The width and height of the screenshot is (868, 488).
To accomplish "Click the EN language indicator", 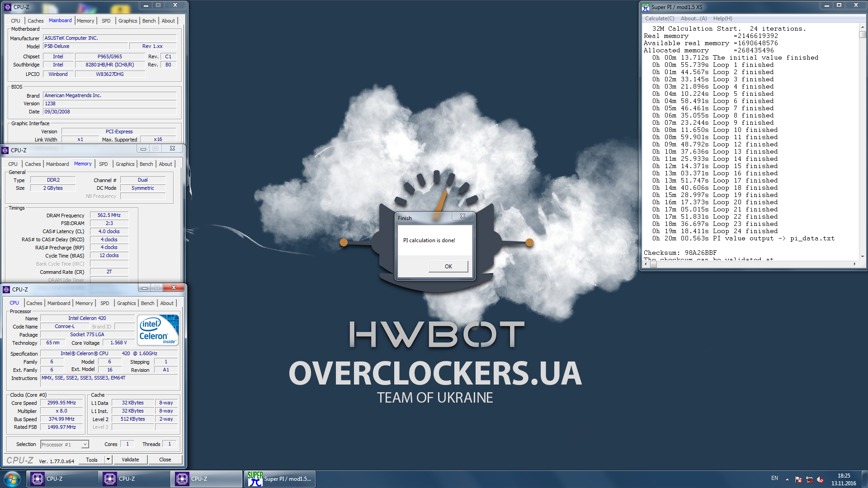I will (x=774, y=478).
